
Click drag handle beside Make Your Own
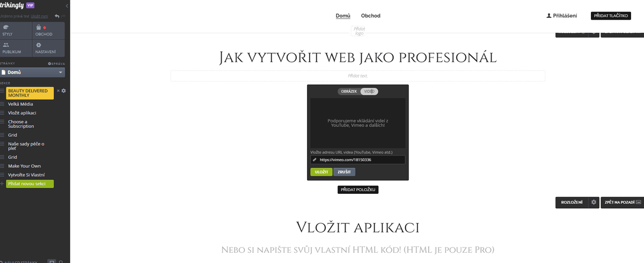click(3, 166)
